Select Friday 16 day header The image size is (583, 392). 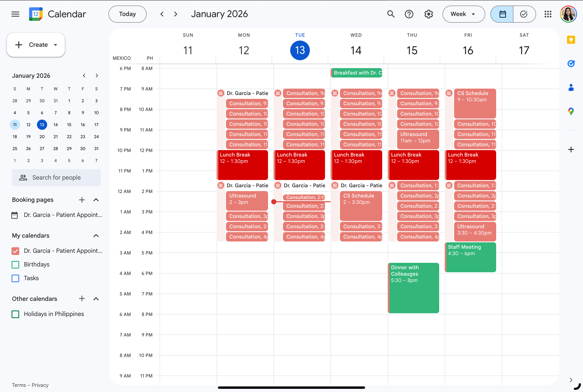pos(468,50)
